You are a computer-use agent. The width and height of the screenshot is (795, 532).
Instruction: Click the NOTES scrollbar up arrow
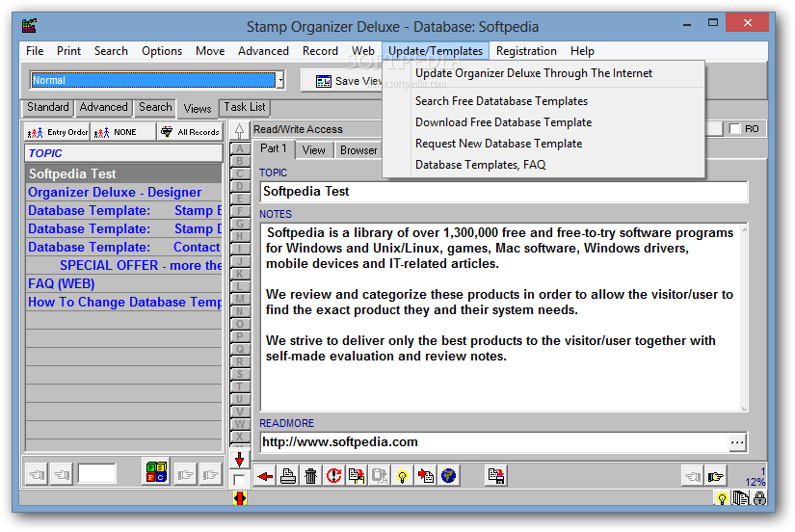tap(744, 230)
